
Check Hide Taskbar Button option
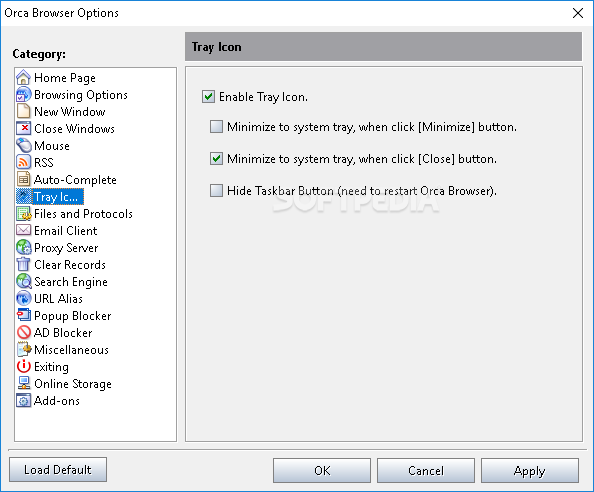point(216,190)
